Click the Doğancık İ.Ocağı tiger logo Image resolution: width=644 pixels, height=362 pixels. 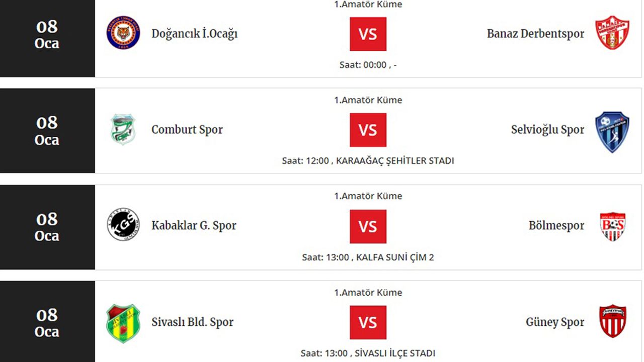tap(123, 33)
